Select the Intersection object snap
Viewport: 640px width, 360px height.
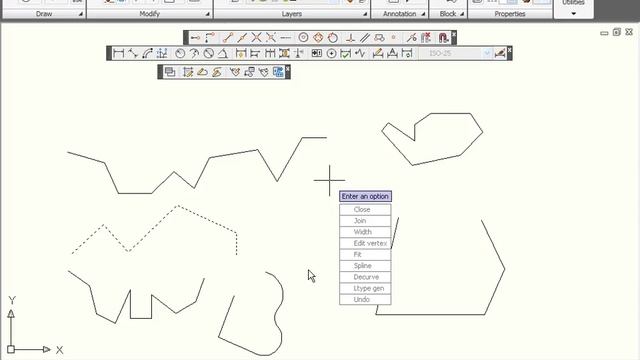256,38
